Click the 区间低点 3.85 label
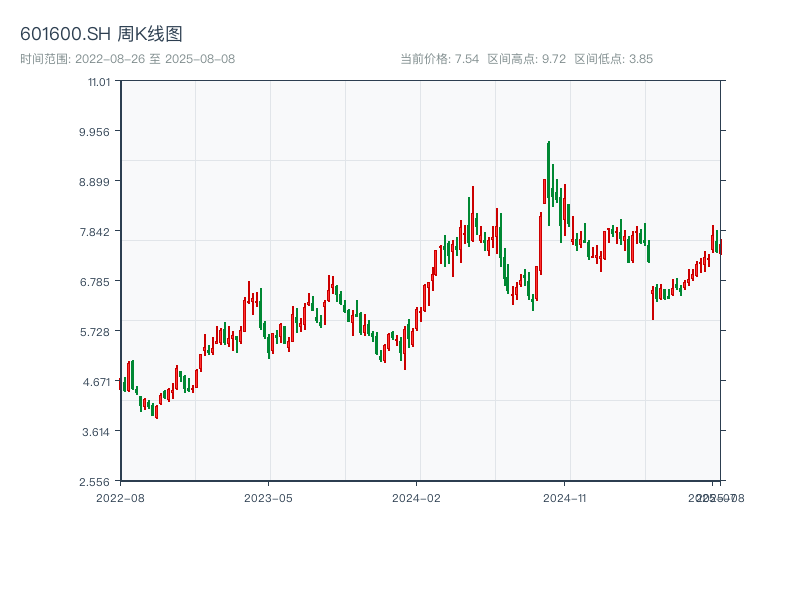 (x=613, y=59)
